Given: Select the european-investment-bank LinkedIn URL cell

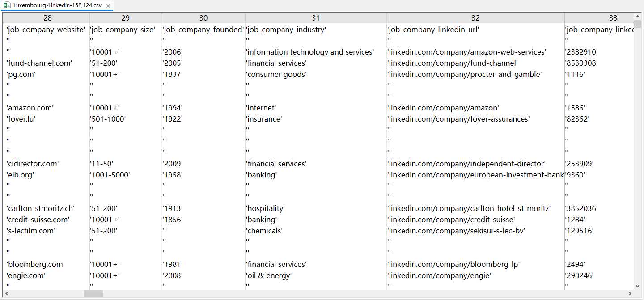Looking at the screenshot, I should coord(475,175).
